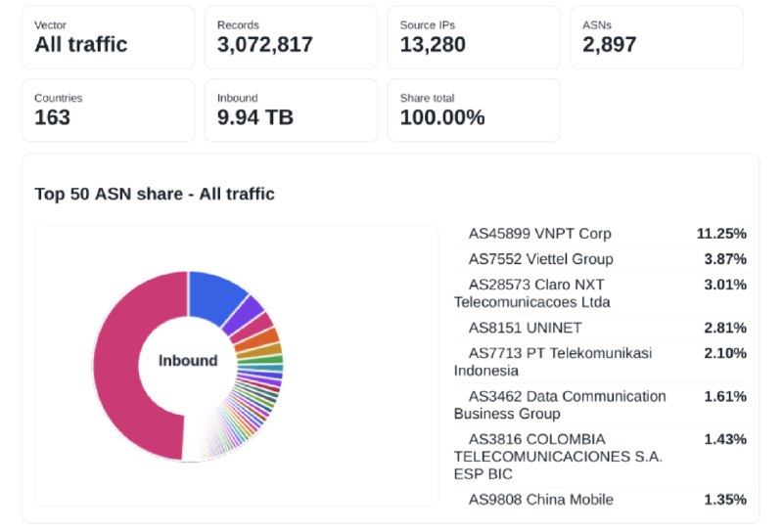The width and height of the screenshot is (783, 532).
Task: Click the ASNs 2,897 summary card
Action: coord(657,37)
